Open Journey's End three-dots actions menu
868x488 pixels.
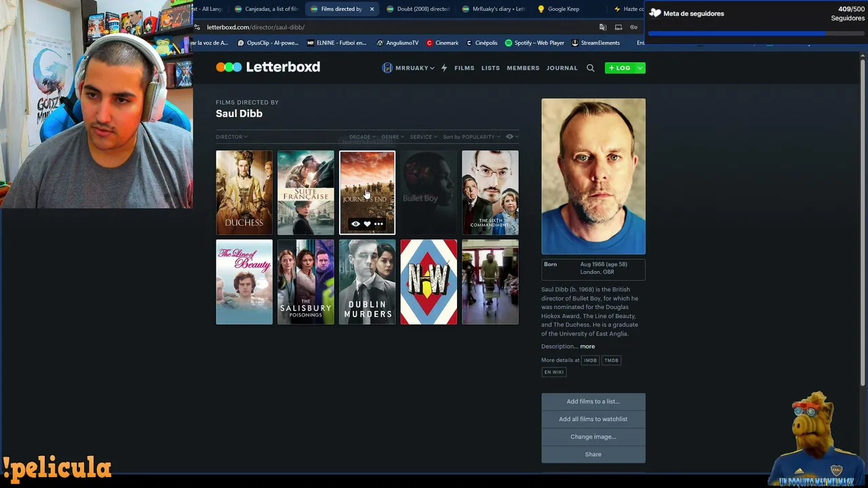click(378, 224)
